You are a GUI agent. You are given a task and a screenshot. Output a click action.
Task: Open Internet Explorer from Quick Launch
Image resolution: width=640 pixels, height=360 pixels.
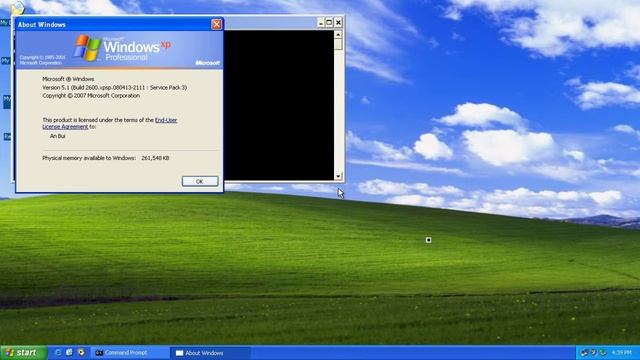58,352
